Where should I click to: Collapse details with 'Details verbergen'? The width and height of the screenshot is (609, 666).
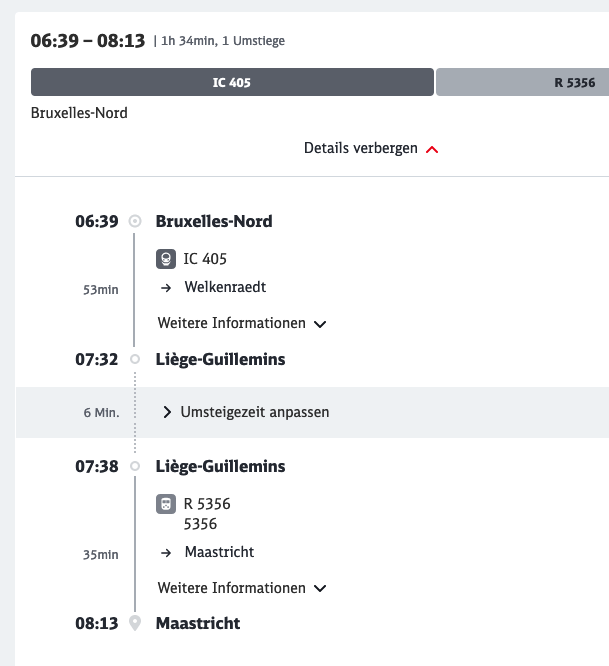[x=361, y=148]
